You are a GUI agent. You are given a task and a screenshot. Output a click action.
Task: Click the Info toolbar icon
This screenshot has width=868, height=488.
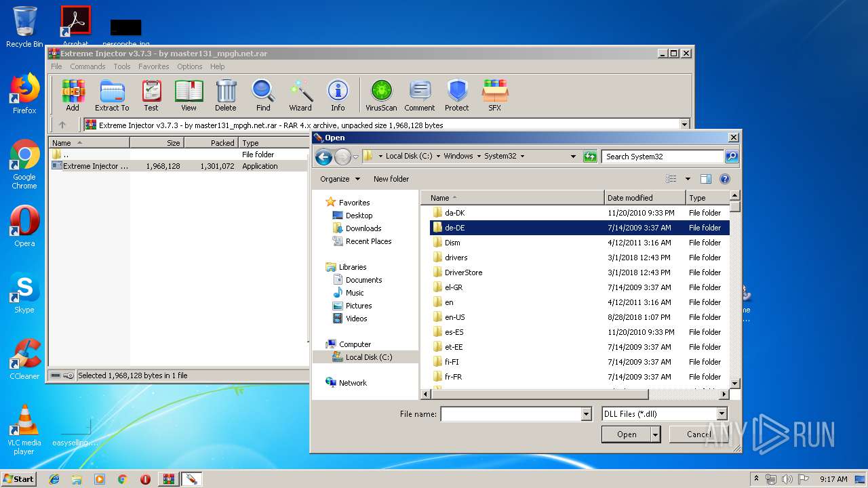[x=338, y=95]
